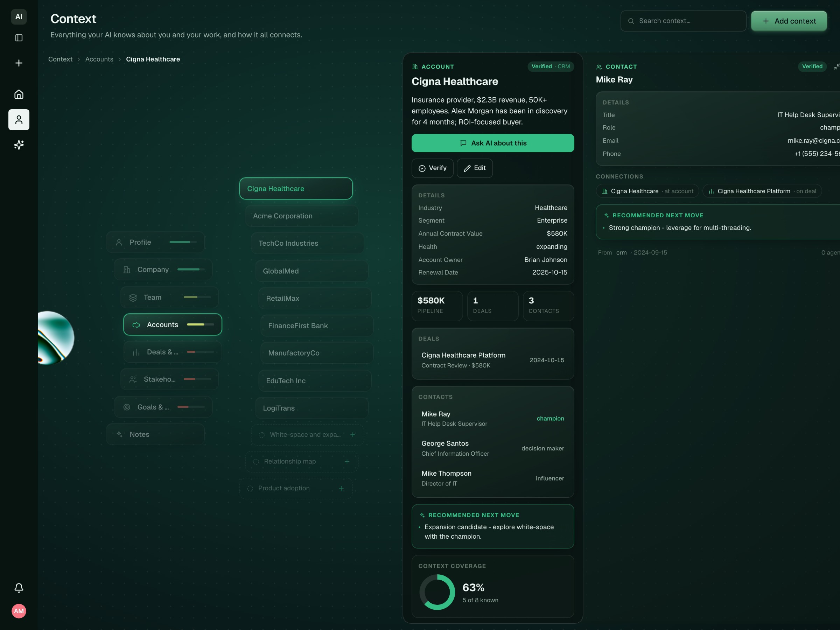The image size is (840, 630).
Task: Click Verified badge on contact panel
Action: coord(812,66)
